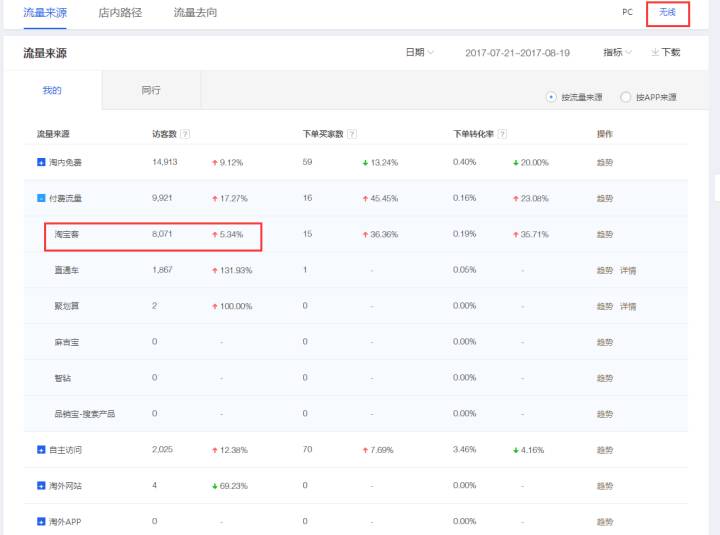Image resolution: width=720 pixels, height=535 pixels.
Task: Collapse the 付费流量 row
Action: click(41, 198)
